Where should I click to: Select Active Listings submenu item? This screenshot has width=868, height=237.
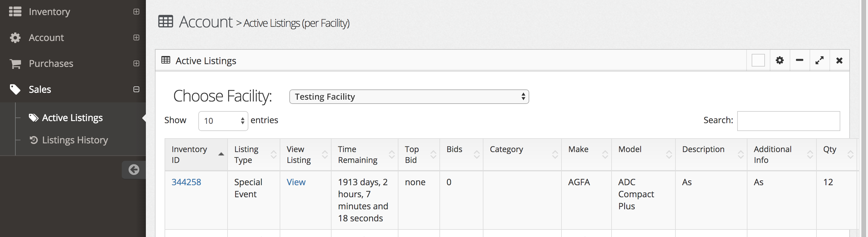(x=72, y=117)
